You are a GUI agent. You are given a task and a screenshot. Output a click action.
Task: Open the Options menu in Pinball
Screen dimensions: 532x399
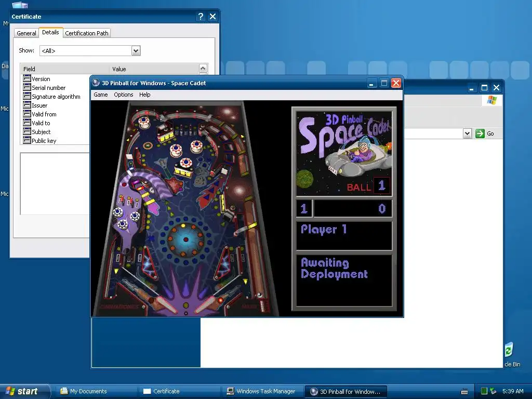(123, 95)
